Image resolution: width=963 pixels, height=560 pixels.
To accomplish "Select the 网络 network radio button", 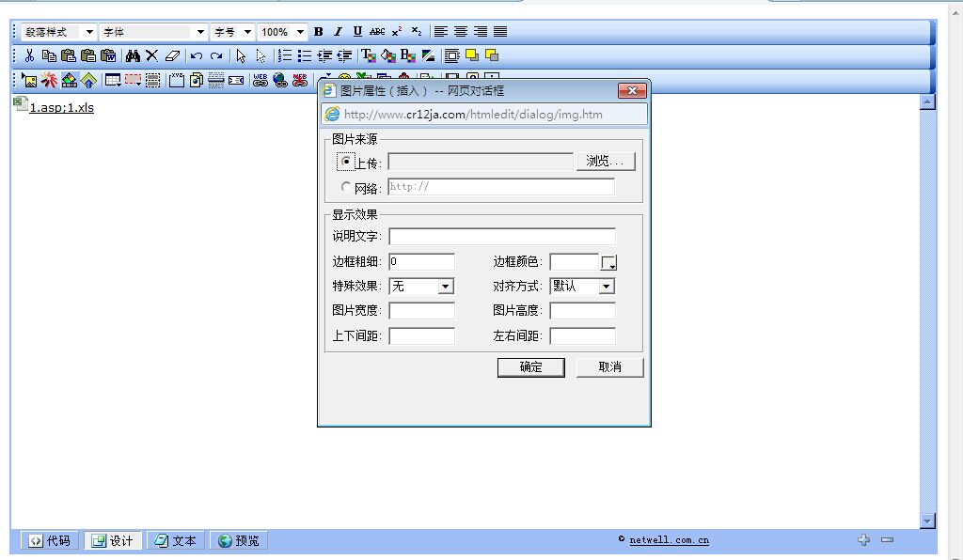I will click(x=346, y=186).
